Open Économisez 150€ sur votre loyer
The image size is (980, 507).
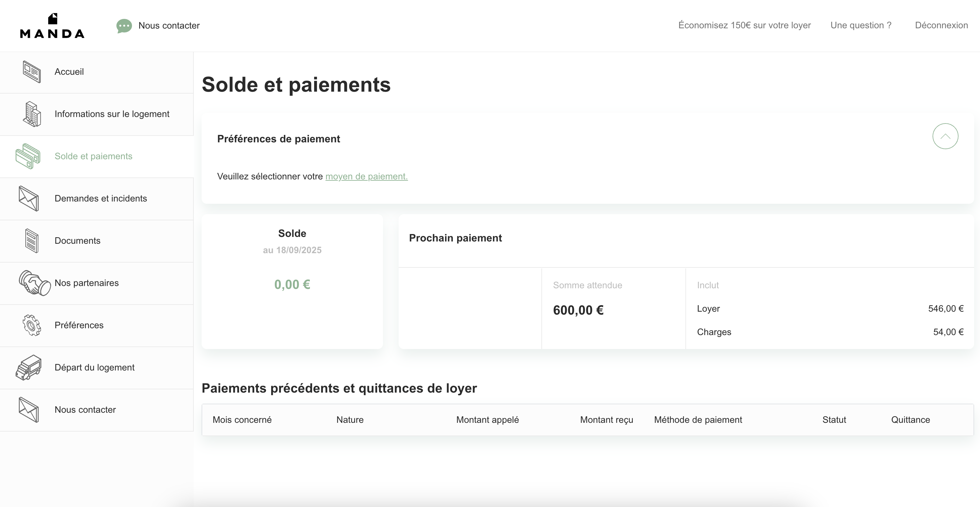[745, 25]
